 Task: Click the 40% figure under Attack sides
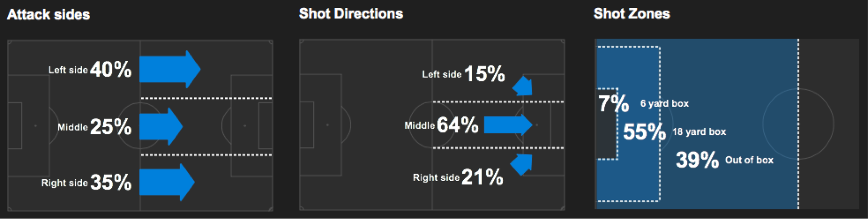pyautogui.click(x=111, y=70)
